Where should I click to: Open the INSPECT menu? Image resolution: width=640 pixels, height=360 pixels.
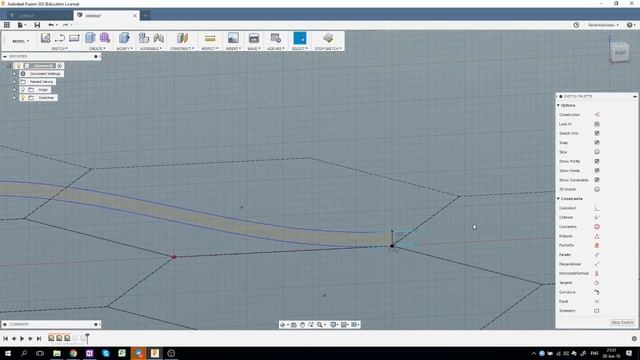(210, 49)
